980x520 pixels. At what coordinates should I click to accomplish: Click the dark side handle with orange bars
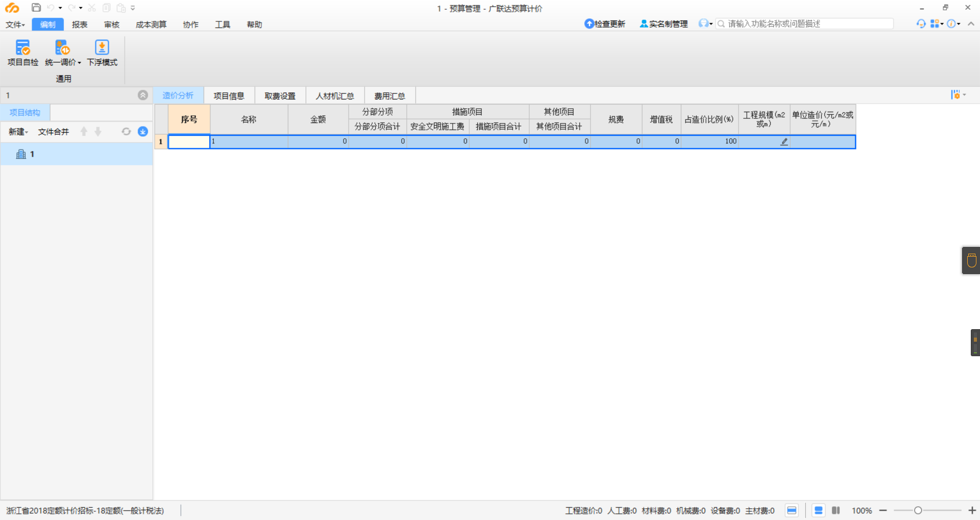(x=975, y=342)
